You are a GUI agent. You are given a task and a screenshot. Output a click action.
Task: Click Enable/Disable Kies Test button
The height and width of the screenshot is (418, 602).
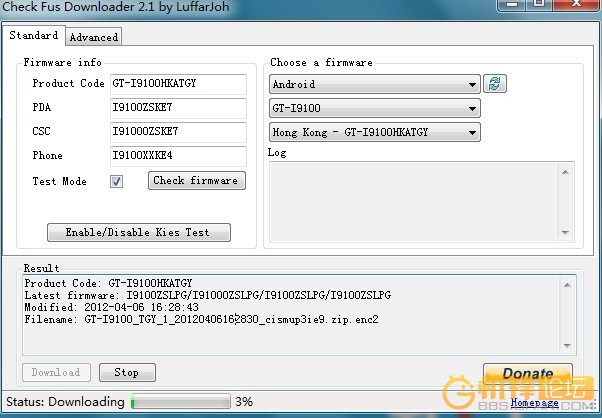(139, 232)
